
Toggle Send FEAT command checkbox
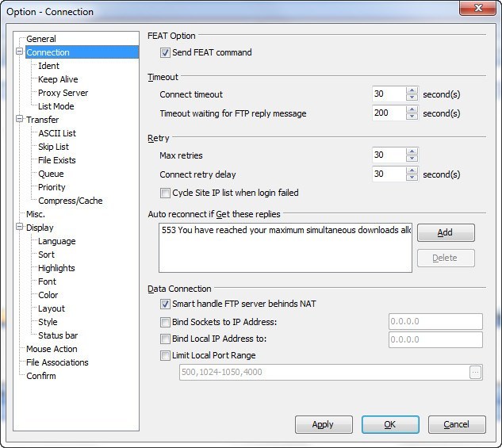point(165,53)
